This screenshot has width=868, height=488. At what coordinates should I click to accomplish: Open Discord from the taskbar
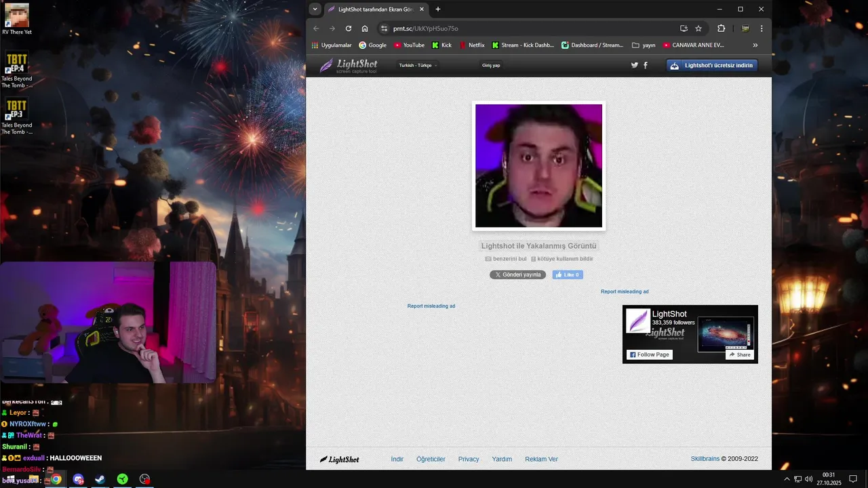coord(78,479)
